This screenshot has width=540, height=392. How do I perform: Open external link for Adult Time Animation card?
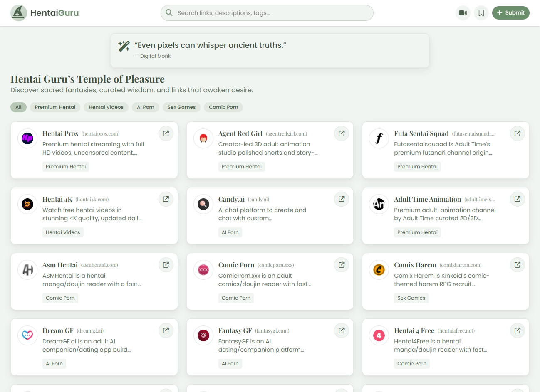(518, 199)
